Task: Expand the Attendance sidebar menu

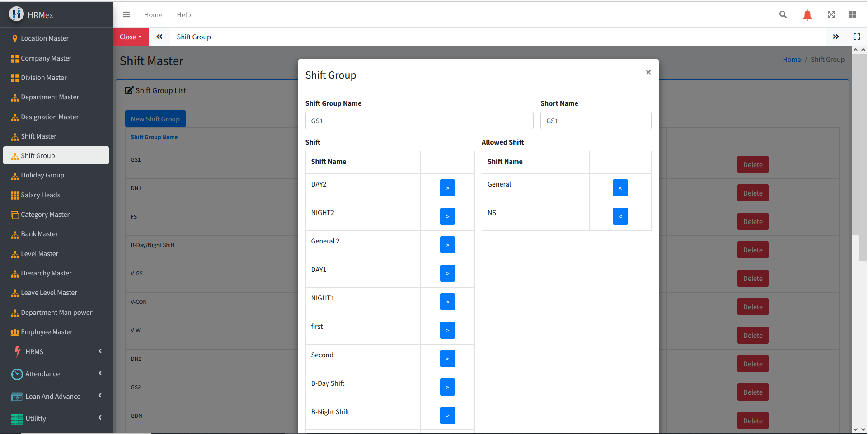Action: (56, 373)
